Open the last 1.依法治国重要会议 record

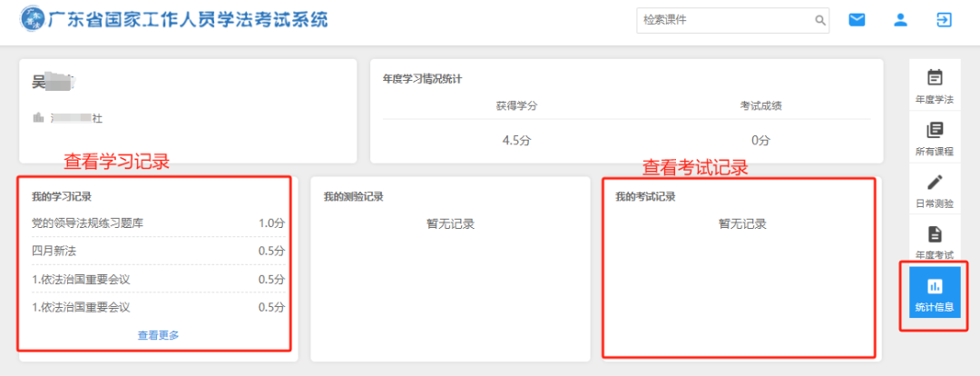(81, 307)
